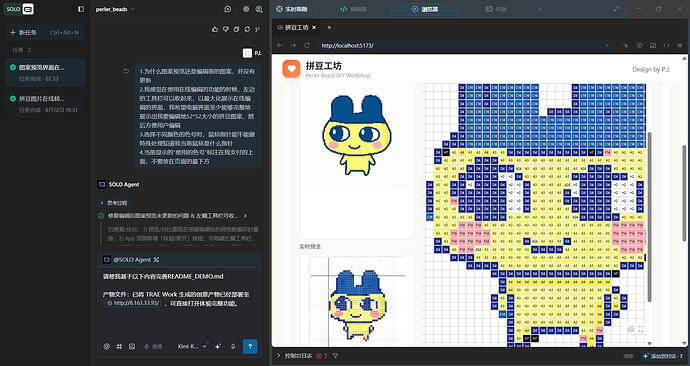Image resolution: width=690 pixels, height=366 pixels.
Task: Open the chat history icon
Action: point(228,9)
